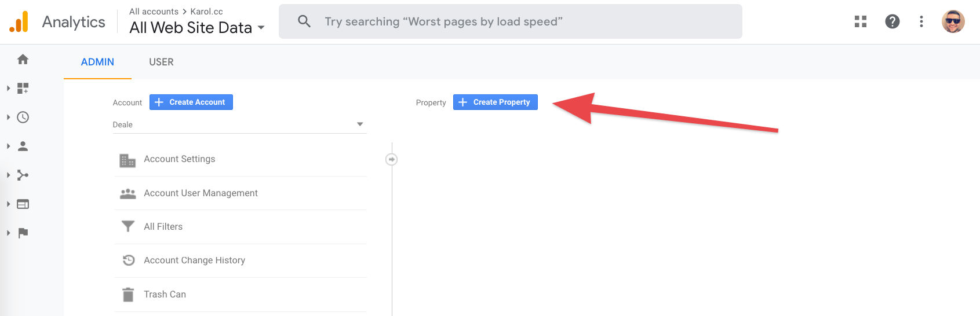980x316 pixels.
Task: Open the Customization dashboard icon
Action: point(23,88)
